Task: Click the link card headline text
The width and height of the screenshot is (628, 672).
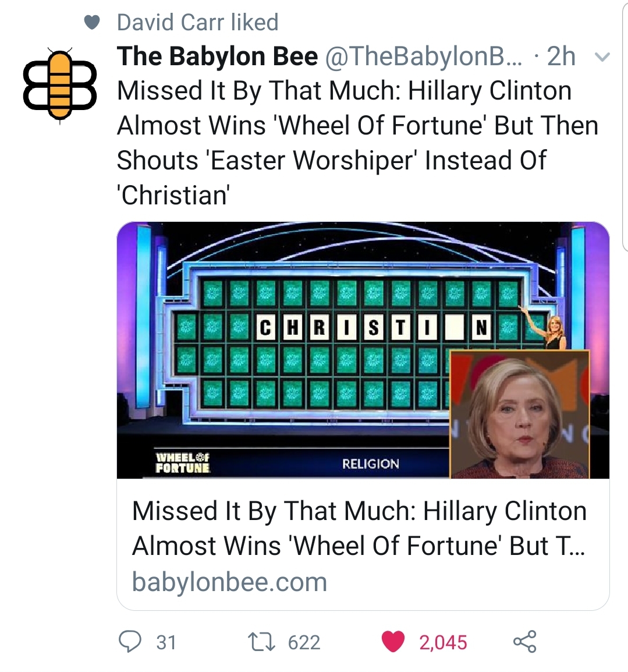Action: 359,528
